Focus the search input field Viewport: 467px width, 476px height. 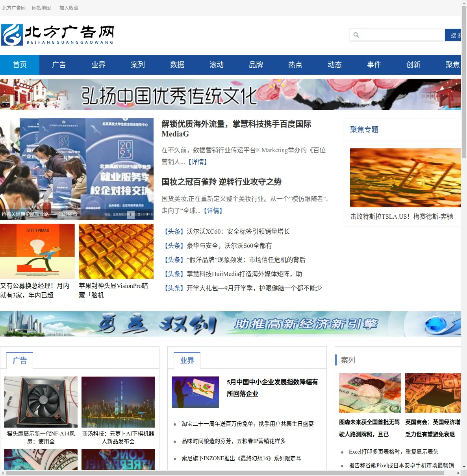(x=404, y=35)
